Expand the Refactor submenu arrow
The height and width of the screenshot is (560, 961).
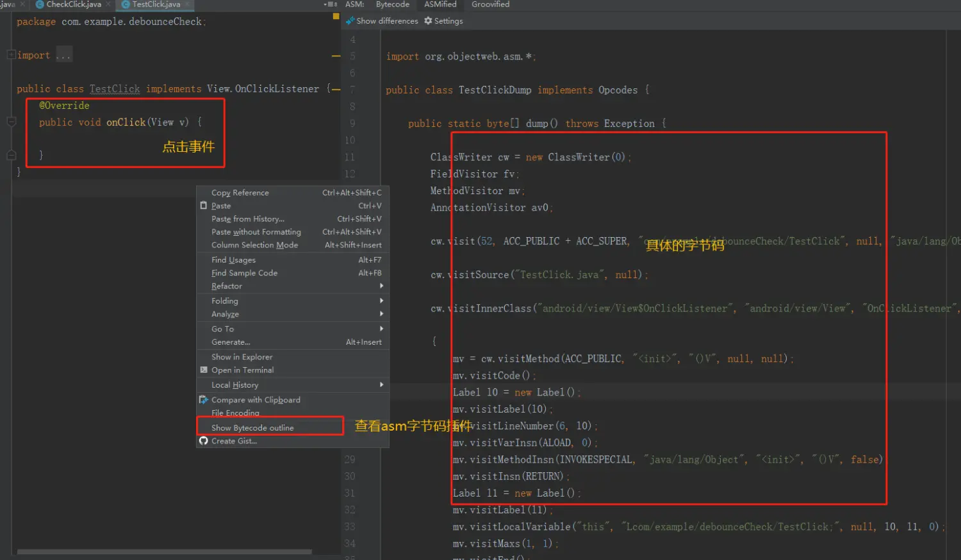point(382,286)
